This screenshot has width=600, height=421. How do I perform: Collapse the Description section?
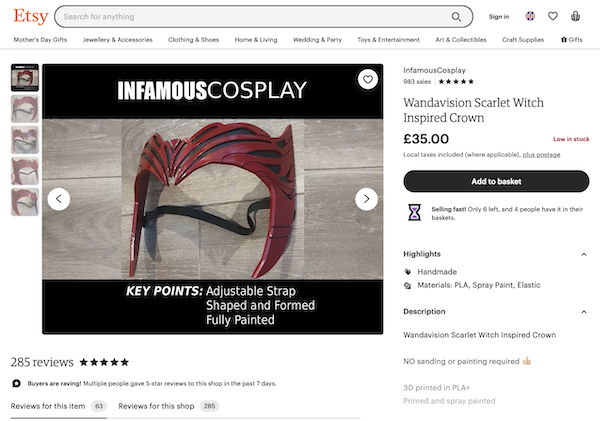pos(584,311)
